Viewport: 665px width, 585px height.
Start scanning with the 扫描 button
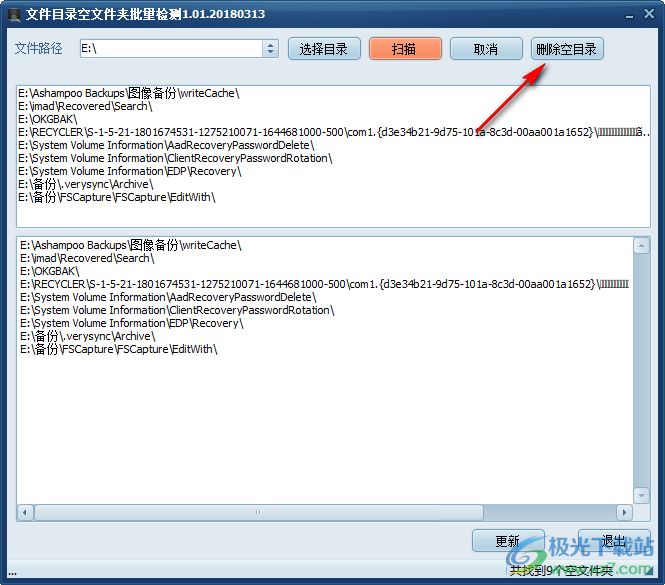click(x=405, y=48)
